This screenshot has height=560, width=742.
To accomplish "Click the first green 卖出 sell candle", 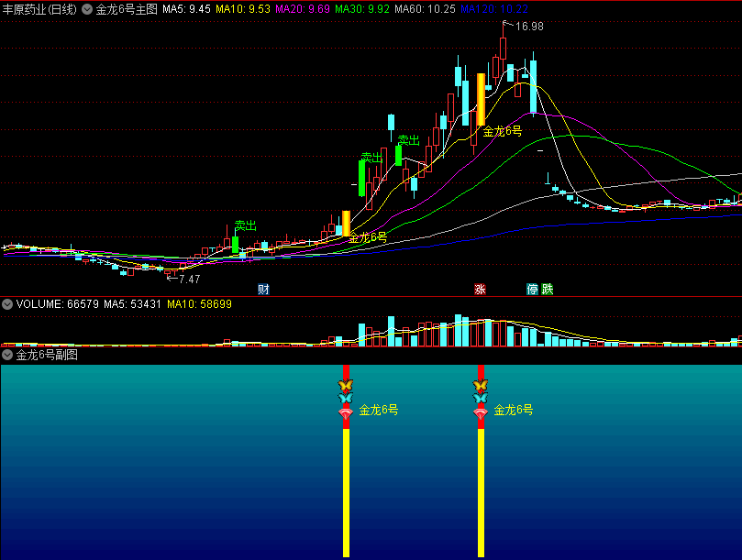I will [235, 245].
